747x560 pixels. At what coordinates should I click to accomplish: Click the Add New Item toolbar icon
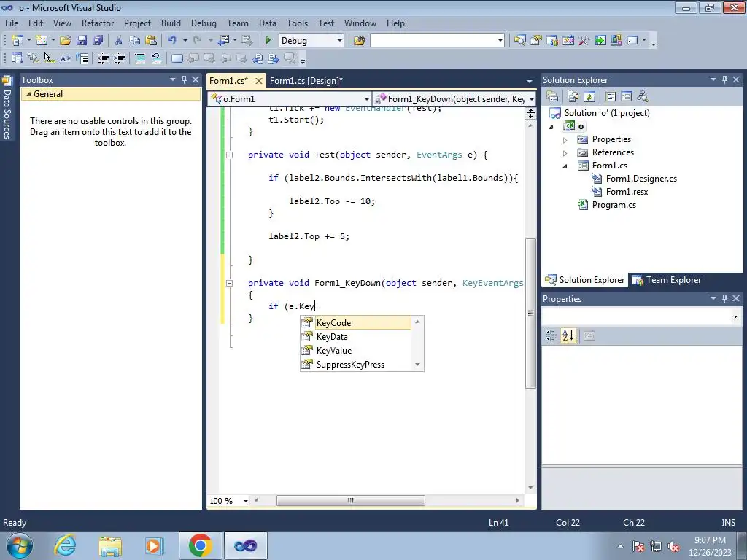click(x=42, y=41)
